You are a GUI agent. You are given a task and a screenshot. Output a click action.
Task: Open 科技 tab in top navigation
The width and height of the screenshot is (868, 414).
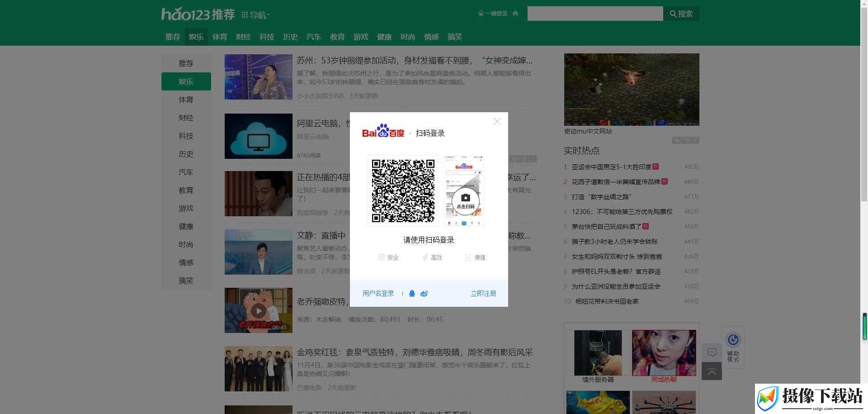click(x=267, y=37)
